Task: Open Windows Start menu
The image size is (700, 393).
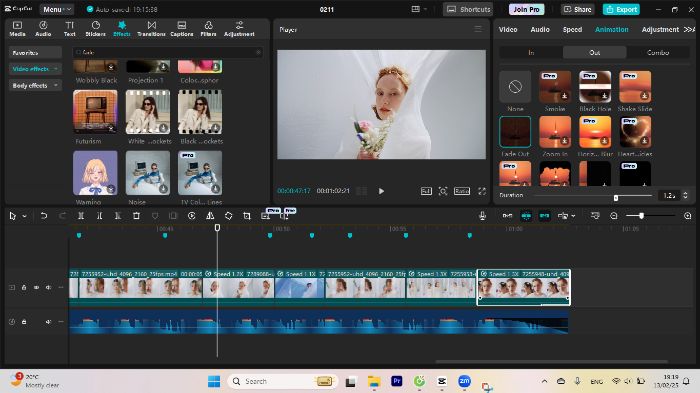Action: (214, 381)
